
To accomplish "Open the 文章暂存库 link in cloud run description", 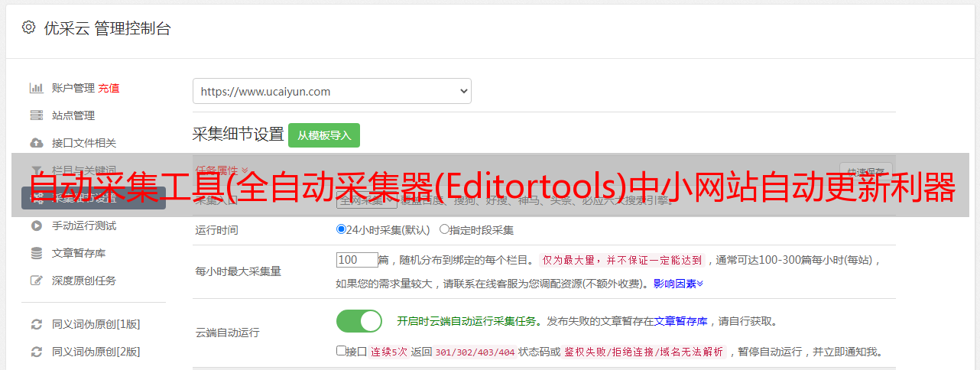I will 680,321.
